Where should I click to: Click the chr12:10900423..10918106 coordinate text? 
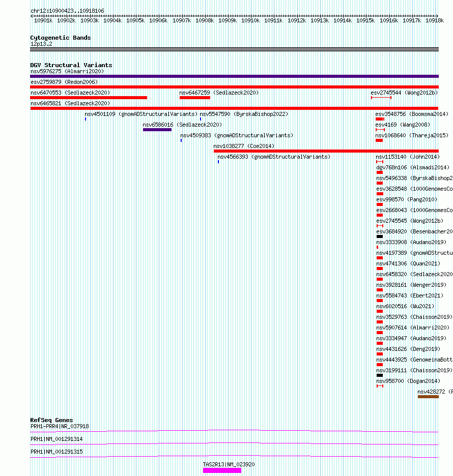(67, 11)
